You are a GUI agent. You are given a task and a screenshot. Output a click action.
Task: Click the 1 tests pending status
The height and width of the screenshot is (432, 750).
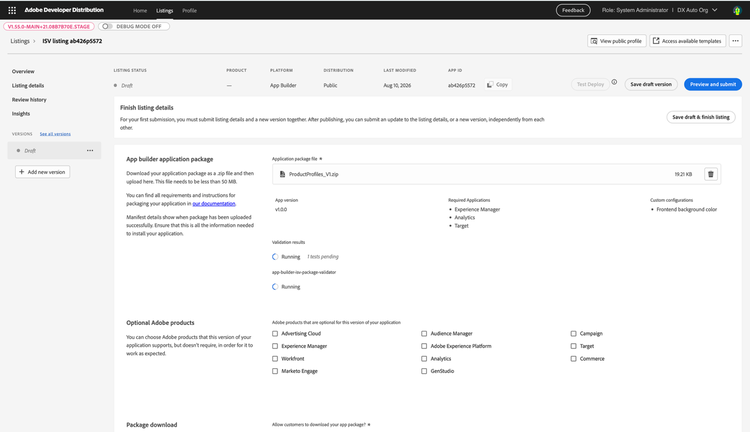[x=322, y=257]
